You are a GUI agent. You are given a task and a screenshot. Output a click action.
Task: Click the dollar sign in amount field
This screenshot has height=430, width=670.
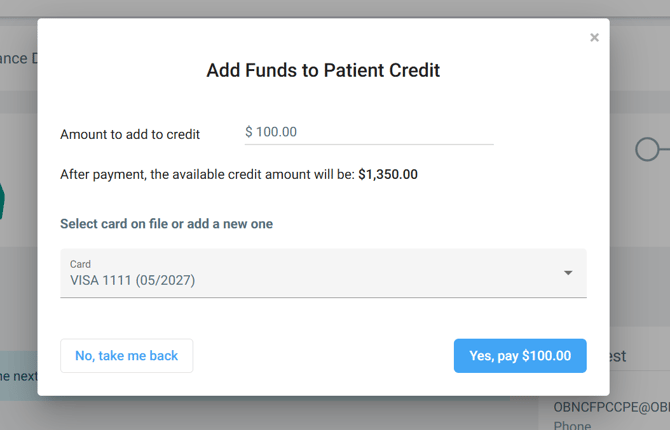248,132
